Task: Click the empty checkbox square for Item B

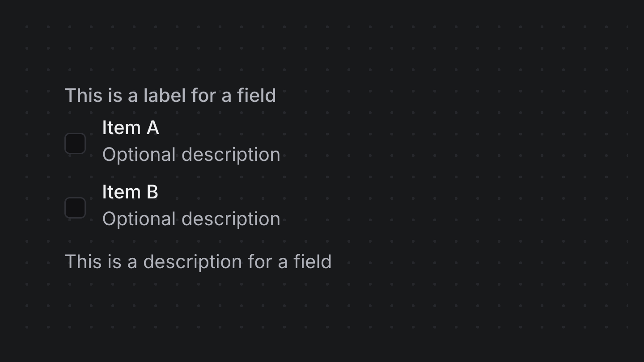Action: pos(75,207)
